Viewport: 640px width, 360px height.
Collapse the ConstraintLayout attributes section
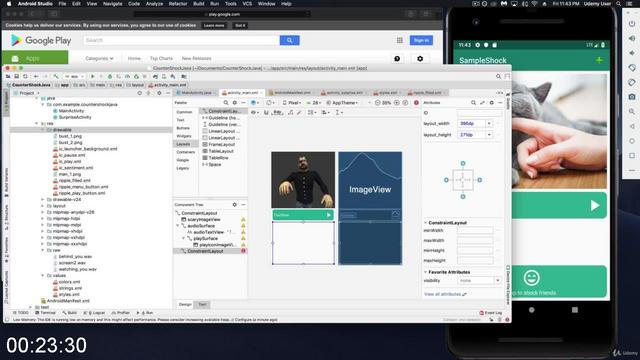425,223
